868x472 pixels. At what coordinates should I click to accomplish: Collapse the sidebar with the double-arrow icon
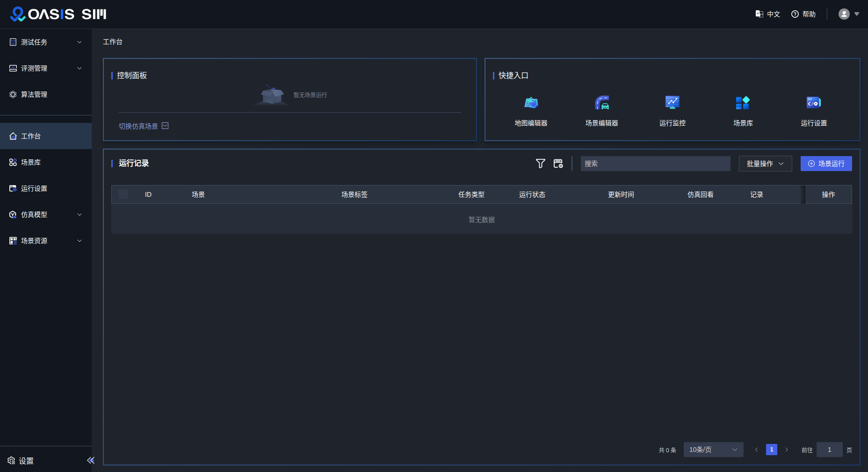pyautogui.click(x=91, y=460)
